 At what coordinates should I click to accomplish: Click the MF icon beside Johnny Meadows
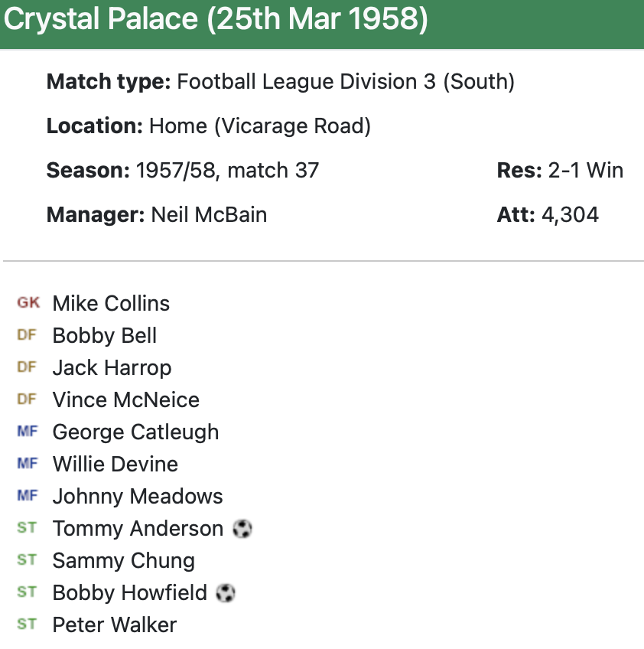[x=27, y=496]
